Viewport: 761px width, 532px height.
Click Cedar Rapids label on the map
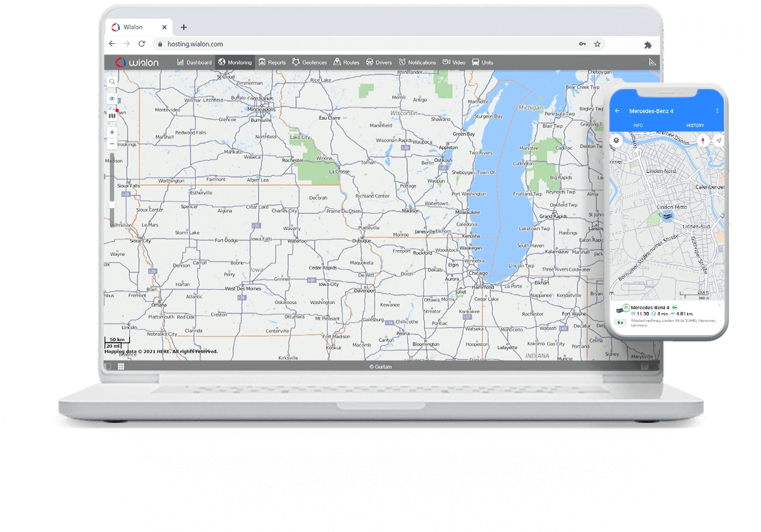[x=323, y=268]
